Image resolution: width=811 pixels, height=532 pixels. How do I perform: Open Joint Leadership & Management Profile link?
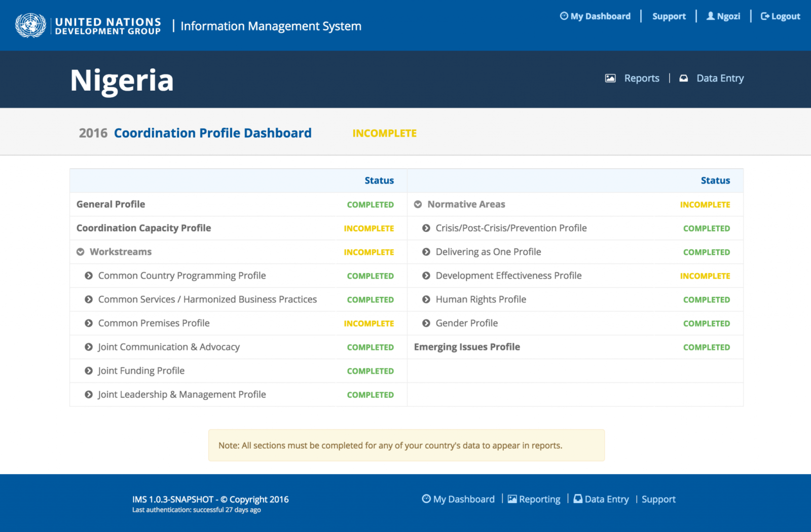point(182,395)
